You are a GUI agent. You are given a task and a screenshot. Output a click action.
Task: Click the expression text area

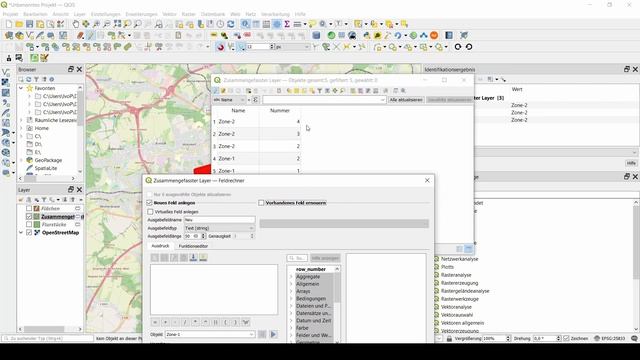214,289
